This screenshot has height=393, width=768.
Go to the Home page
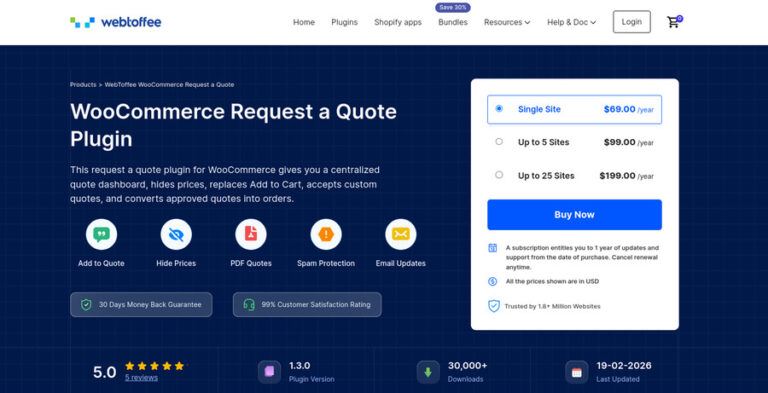304,22
